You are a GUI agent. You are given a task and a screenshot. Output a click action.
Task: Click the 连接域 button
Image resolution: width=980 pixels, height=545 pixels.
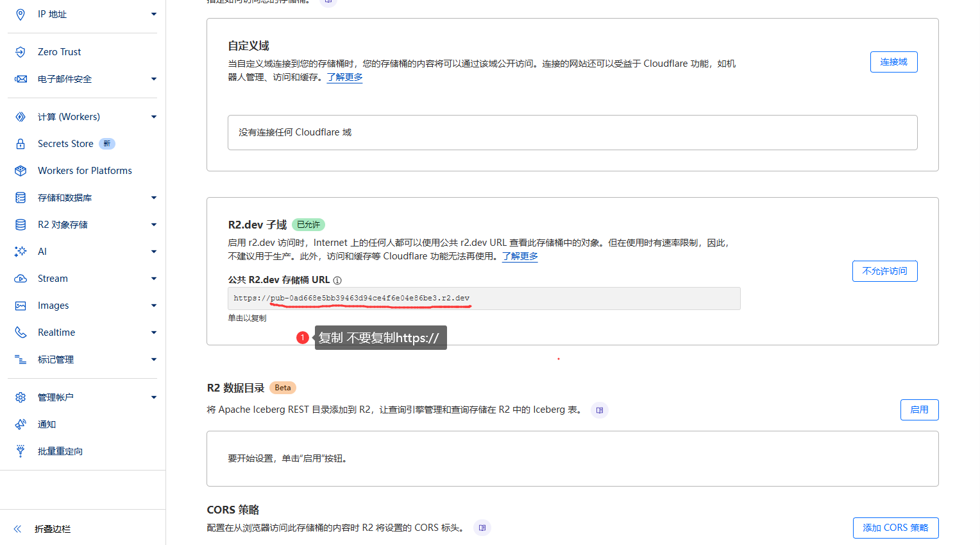[893, 62]
